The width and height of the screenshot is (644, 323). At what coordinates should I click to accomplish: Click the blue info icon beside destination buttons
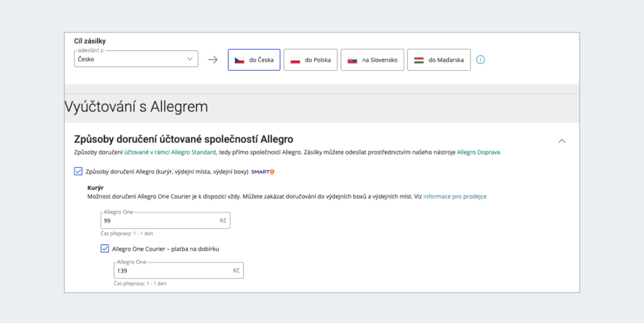coord(480,60)
